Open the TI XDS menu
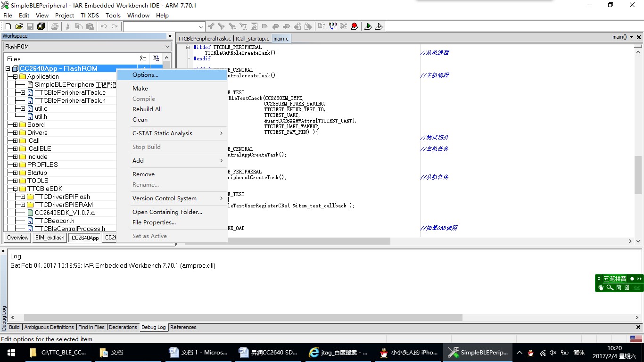The height and width of the screenshot is (362, 644). point(90,15)
